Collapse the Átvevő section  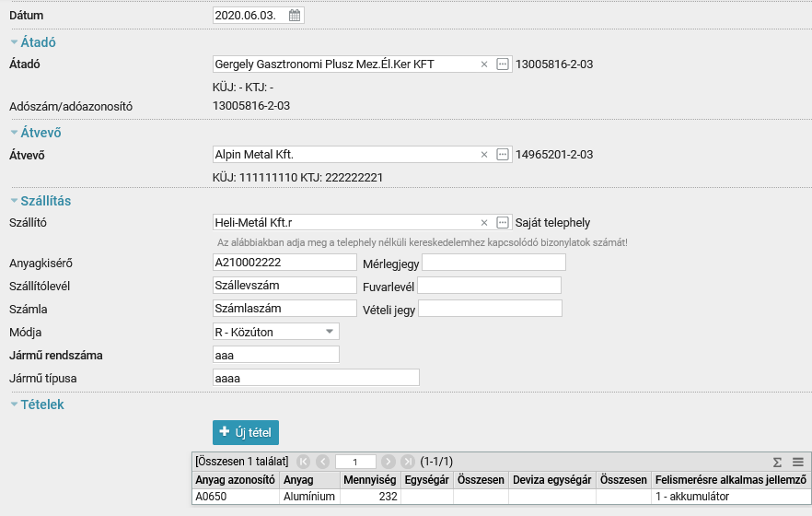[x=14, y=133]
